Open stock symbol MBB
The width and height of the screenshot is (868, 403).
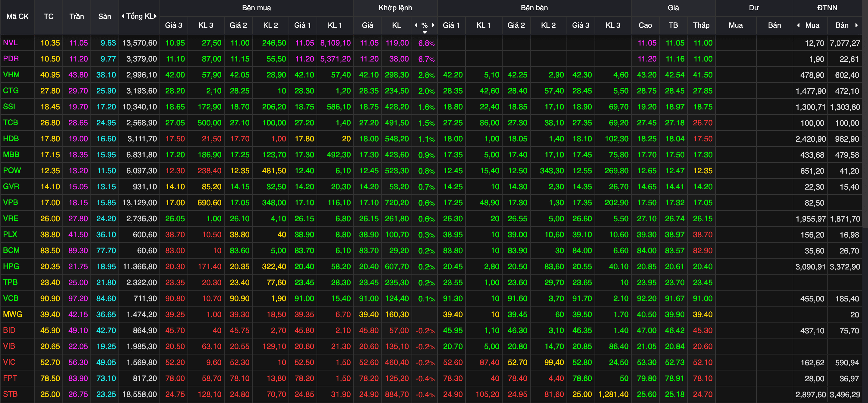click(x=11, y=155)
